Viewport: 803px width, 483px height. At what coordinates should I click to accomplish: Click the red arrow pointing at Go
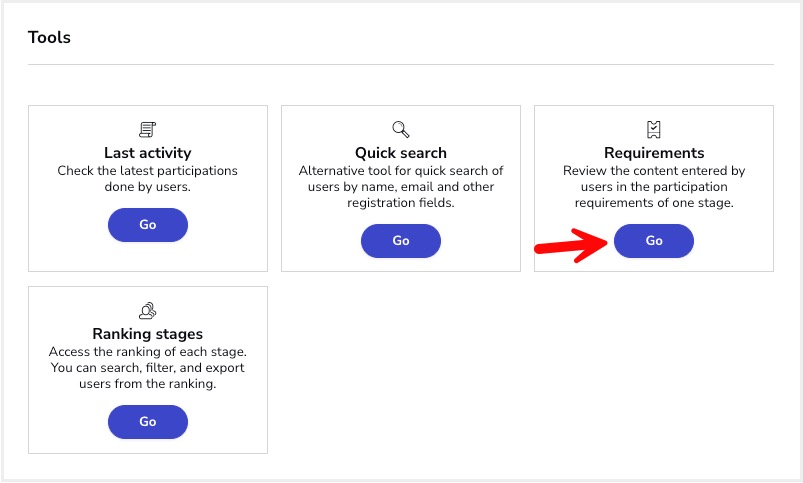[x=570, y=245]
